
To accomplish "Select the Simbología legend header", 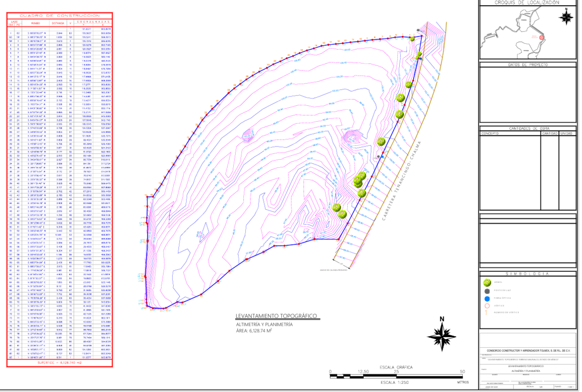I will pos(528,274).
